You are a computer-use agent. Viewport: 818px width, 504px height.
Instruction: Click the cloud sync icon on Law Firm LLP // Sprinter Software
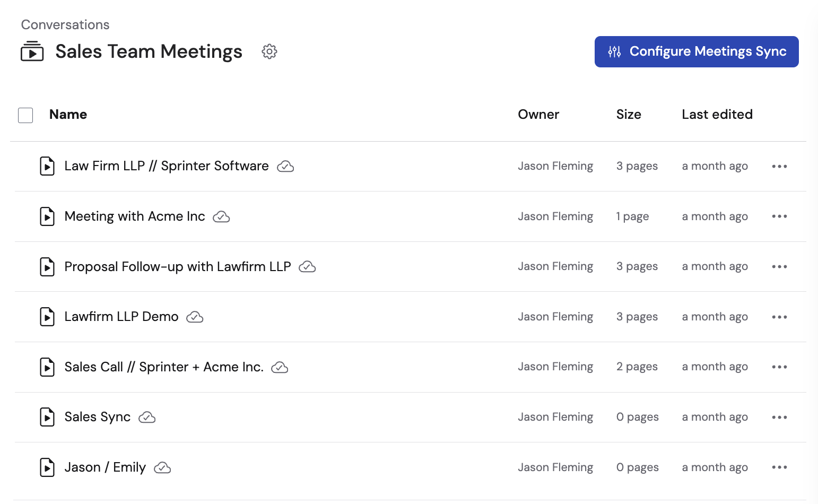click(x=285, y=166)
